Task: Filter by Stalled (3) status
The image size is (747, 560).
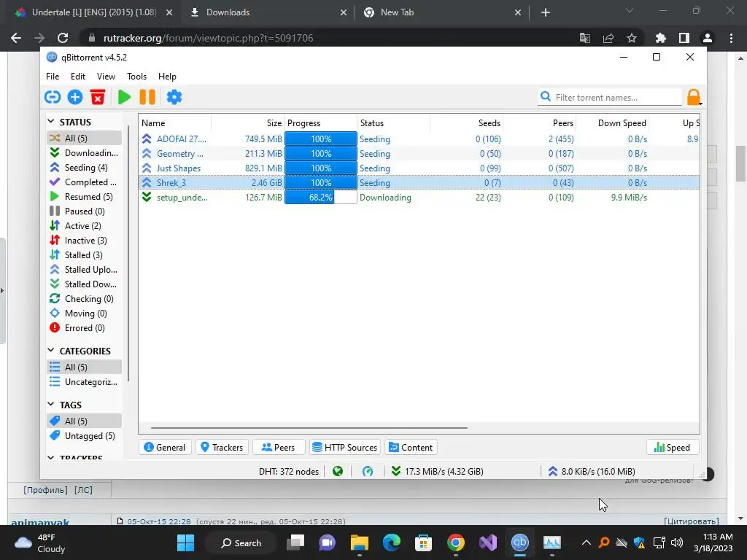Action: 84,255
